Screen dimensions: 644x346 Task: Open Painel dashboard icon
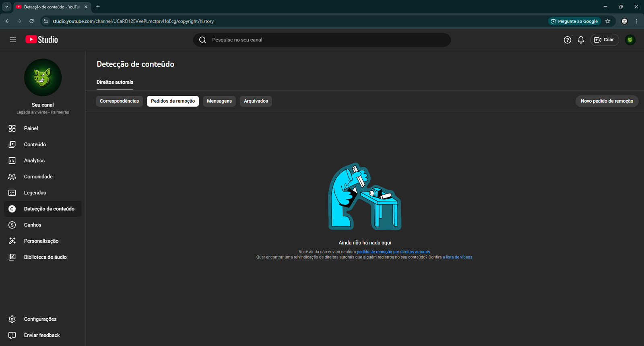coord(12,128)
